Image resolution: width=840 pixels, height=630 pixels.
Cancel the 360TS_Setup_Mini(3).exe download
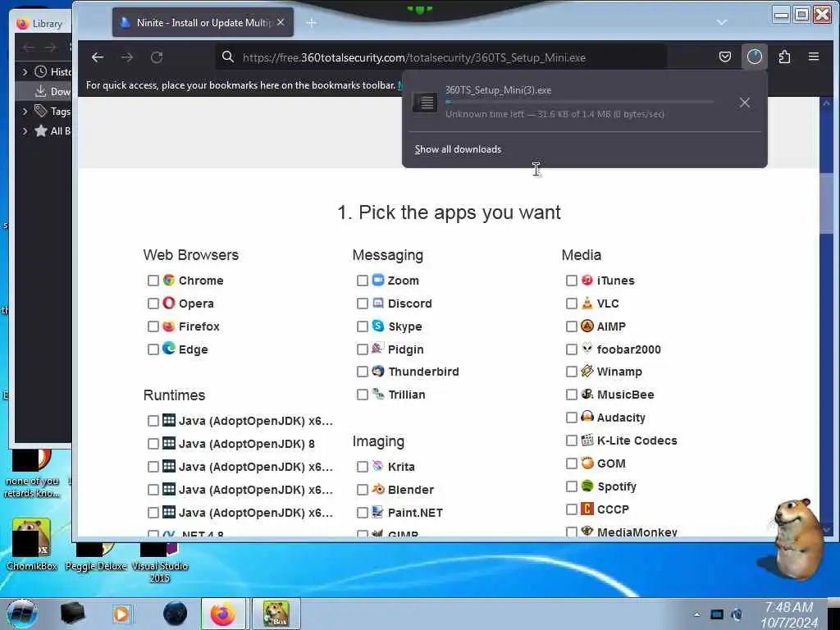[x=745, y=103]
